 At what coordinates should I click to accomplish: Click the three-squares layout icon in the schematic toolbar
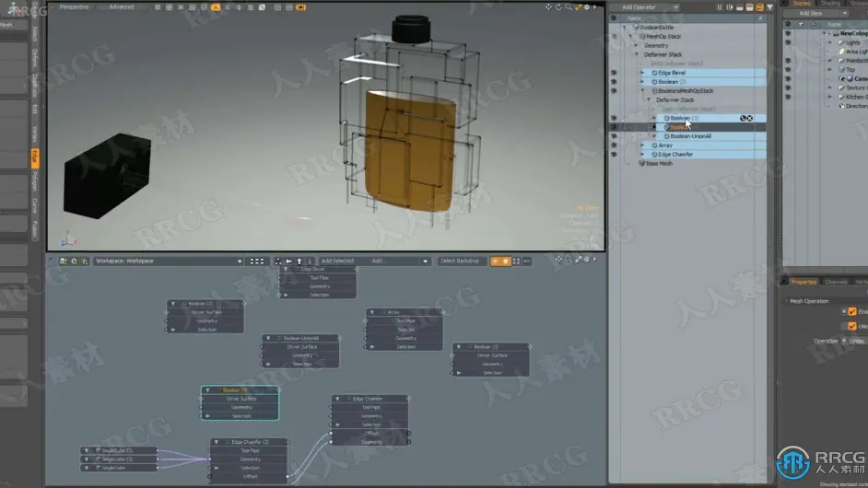pyautogui.click(x=257, y=261)
